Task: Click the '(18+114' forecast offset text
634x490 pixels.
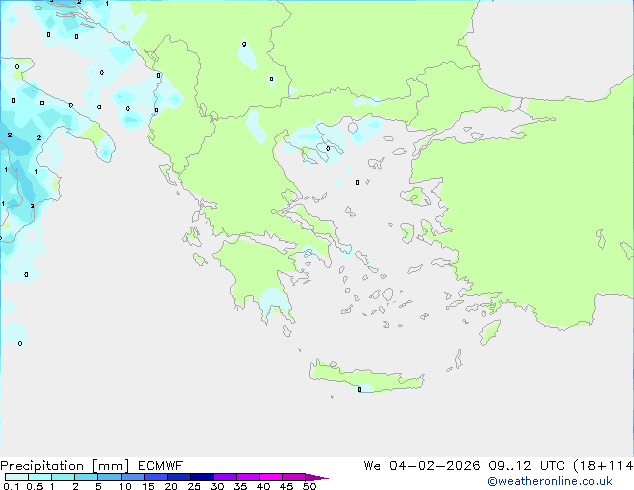Action: (603, 466)
